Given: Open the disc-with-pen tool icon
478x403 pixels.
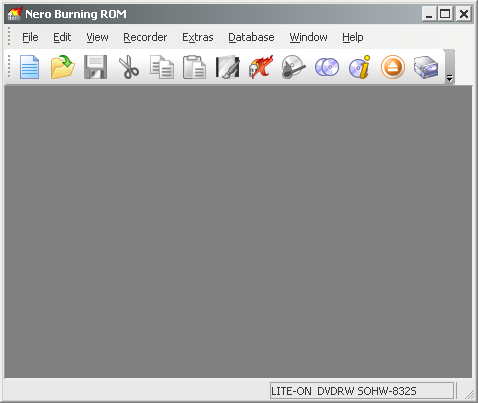Looking at the screenshot, I should tap(293, 67).
